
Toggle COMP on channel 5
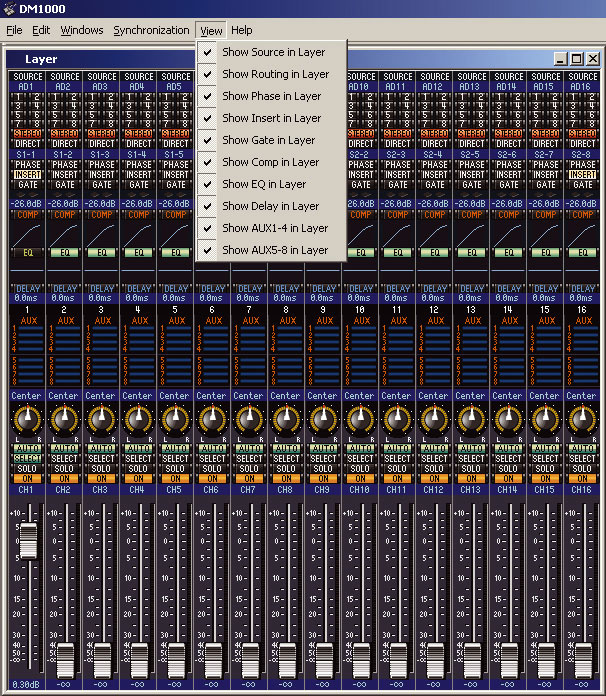(175, 215)
